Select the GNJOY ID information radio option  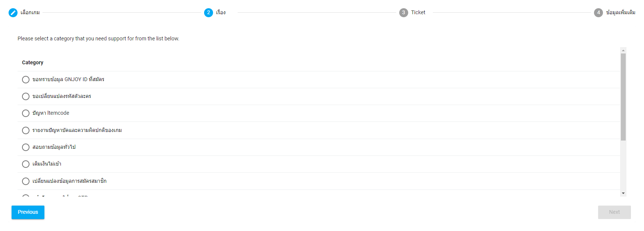26,80
